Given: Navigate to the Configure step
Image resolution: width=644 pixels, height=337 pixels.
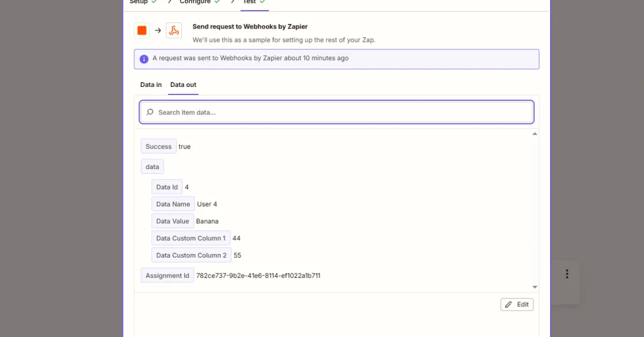Looking at the screenshot, I should [x=196, y=2].
